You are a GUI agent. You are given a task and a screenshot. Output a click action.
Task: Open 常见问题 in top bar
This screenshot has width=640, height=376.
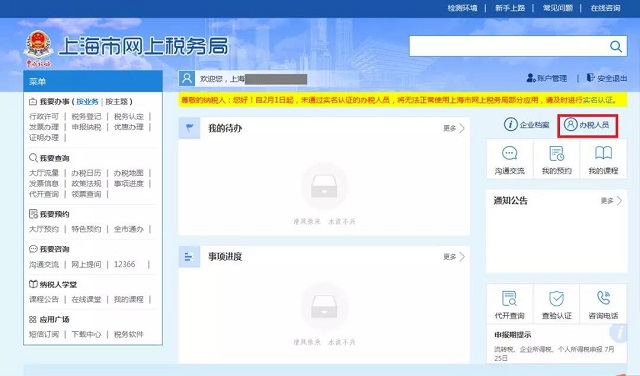(558, 8)
